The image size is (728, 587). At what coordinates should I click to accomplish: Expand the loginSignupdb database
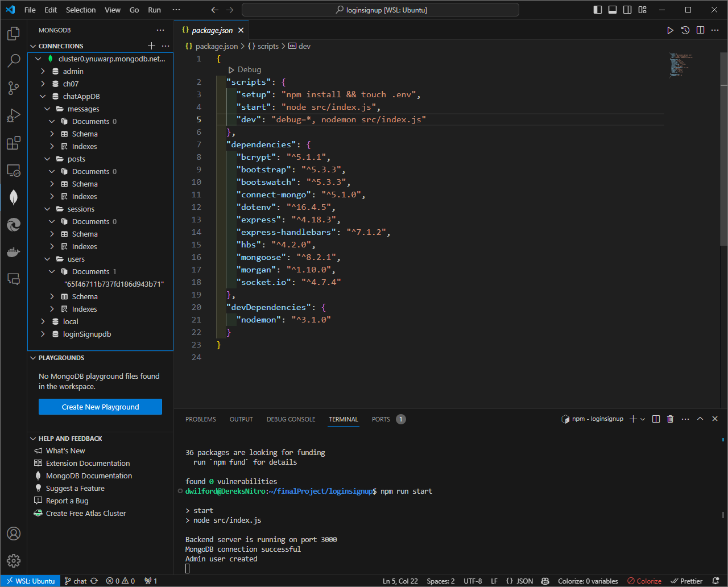tap(43, 334)
